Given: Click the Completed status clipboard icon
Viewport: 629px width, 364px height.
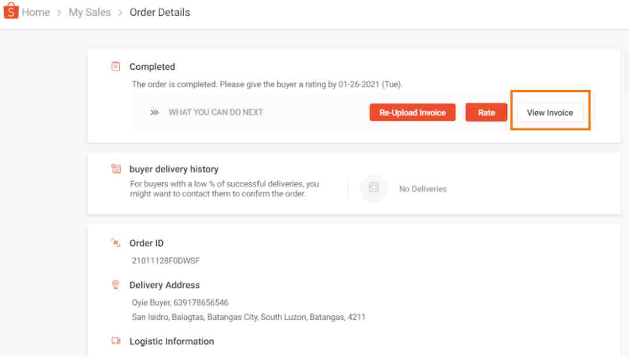Looking at the screenshot, I should (115, 66).
